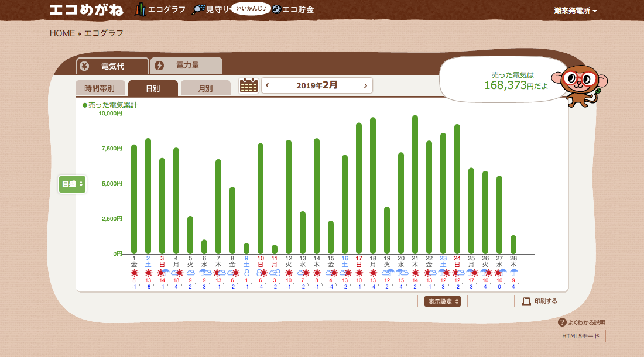The width and height of the screenshot is (644, 357).
Task: Click the weather icon for day 9
Action: point(246,273)
